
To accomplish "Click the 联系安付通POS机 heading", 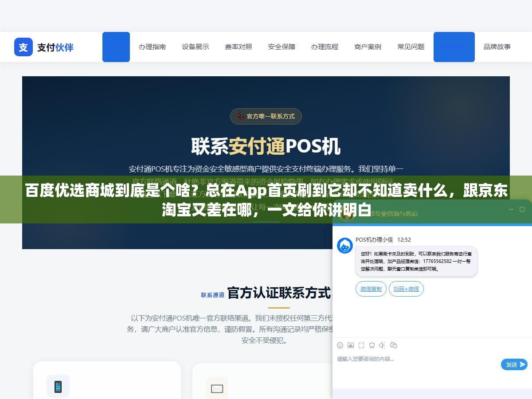I will 266,146.
